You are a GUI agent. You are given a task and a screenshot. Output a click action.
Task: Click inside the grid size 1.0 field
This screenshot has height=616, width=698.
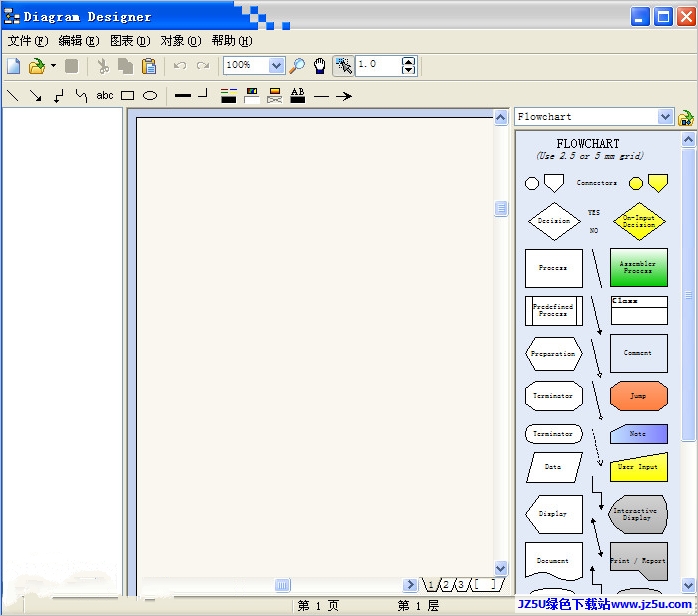point(378,65)
